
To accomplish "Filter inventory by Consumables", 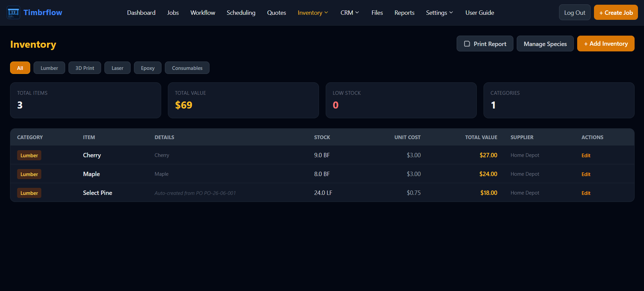I will 187,68.
